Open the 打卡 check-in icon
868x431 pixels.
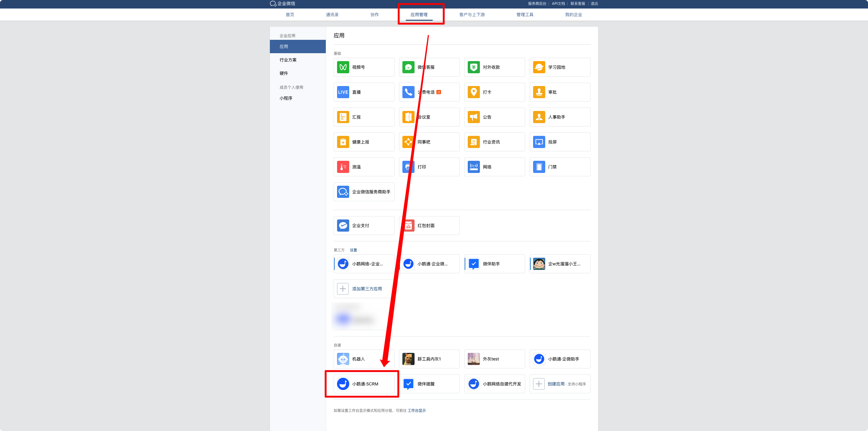(474, 92)
